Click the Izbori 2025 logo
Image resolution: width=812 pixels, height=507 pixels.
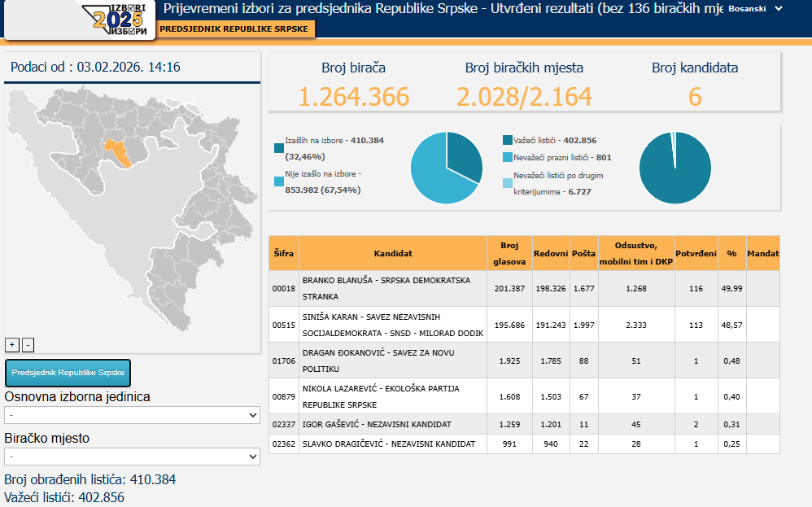(119, 20)
